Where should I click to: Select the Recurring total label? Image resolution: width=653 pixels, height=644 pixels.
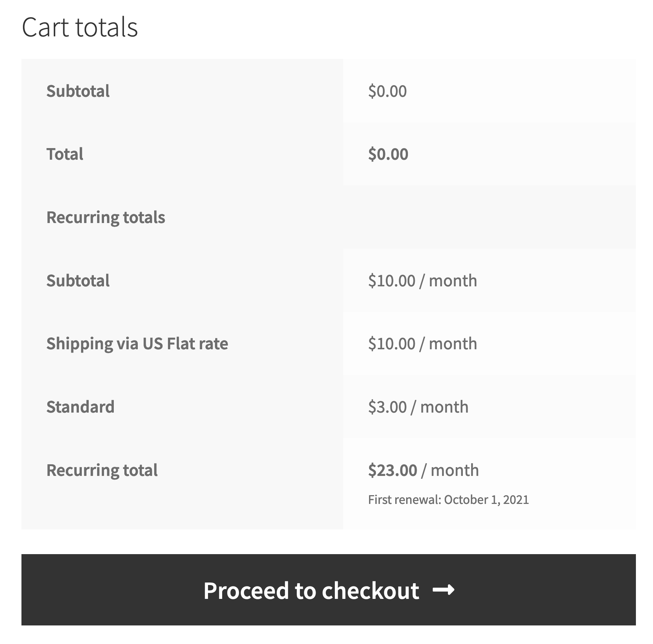pos(102,470)
